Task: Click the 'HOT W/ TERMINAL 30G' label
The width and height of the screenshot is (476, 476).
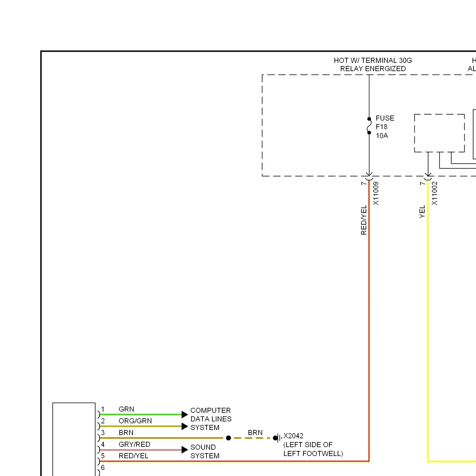Action: 373,60
